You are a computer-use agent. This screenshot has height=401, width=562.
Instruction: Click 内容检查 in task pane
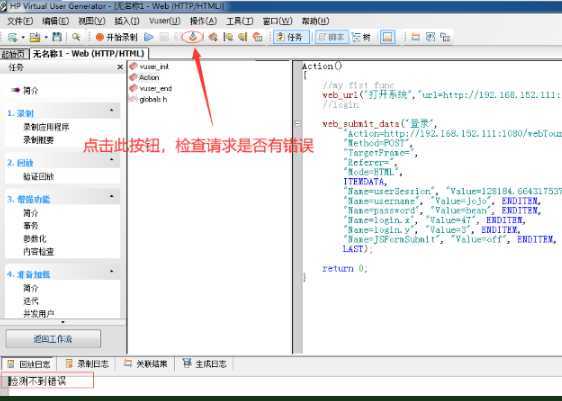pyautogui.click(x=39, y=252)
